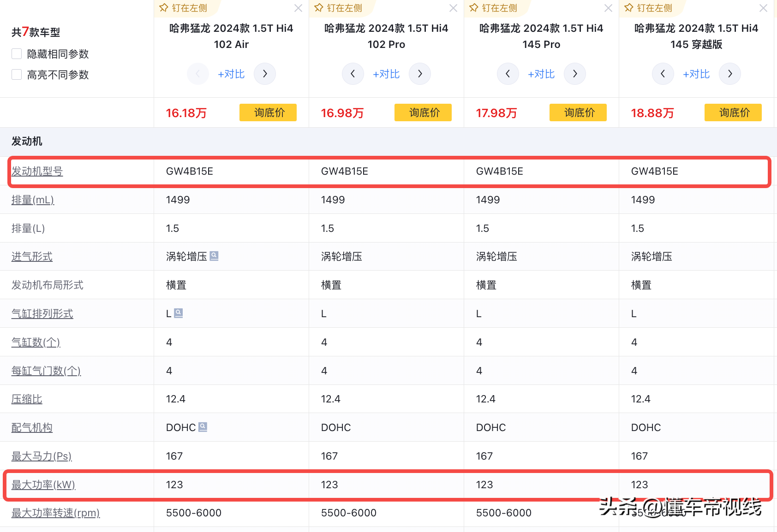The width and height of the screenshot is (777, 532).
Task: Click 询底价 for the 16.98万 model
Action: click(423, 112)
